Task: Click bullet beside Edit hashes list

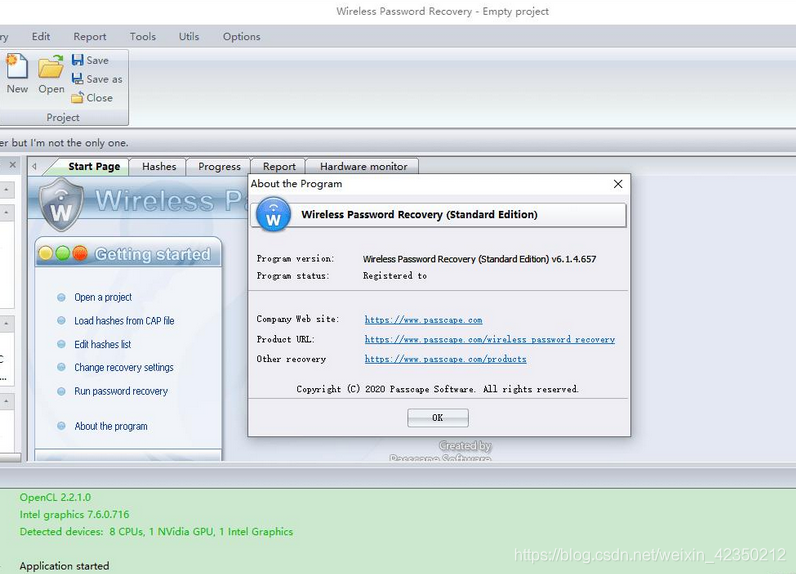Action: pos(61,344)
